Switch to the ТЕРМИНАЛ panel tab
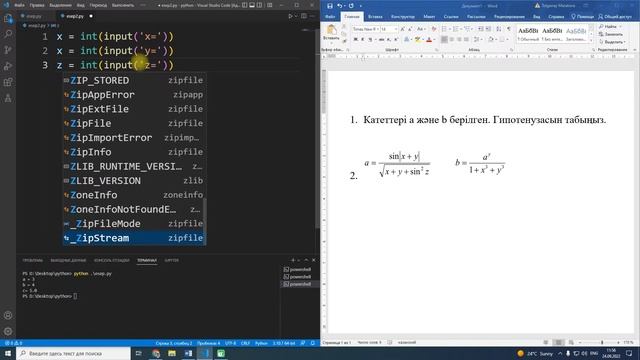640x360 pixels. click(147, 260)
